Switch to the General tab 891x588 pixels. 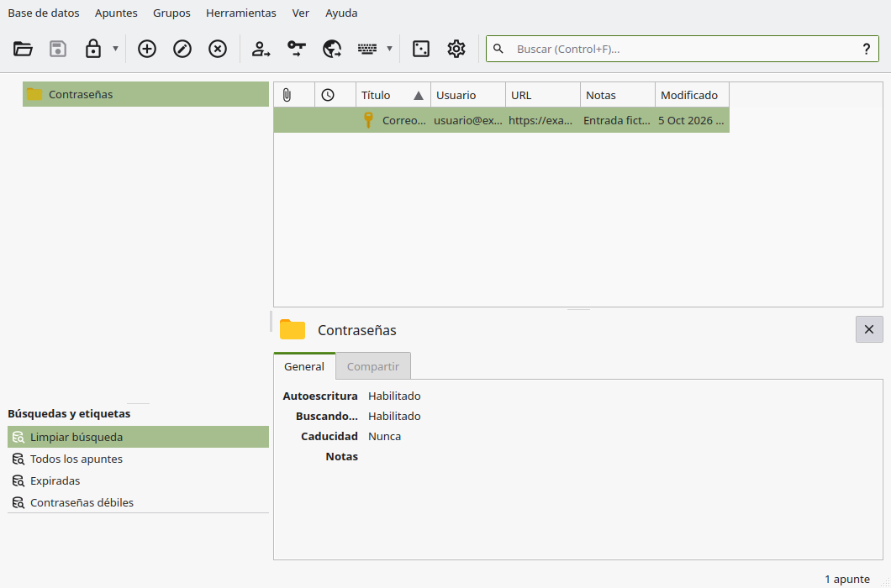[x=304, y=366]
